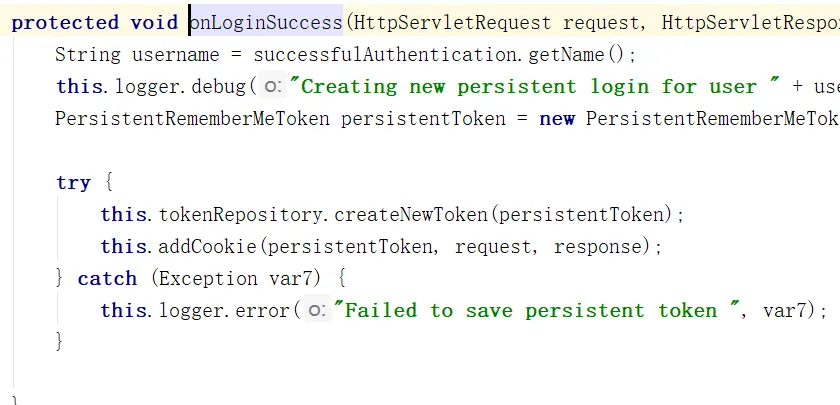Click the "catch" keyword
840x405 pixels.
(x=106, y=279)
